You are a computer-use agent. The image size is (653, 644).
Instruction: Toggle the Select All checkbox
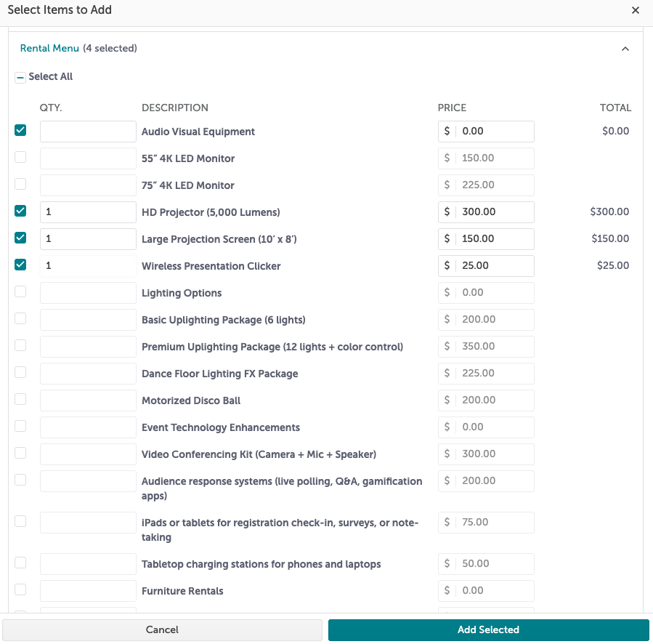(x=20, y=78)
